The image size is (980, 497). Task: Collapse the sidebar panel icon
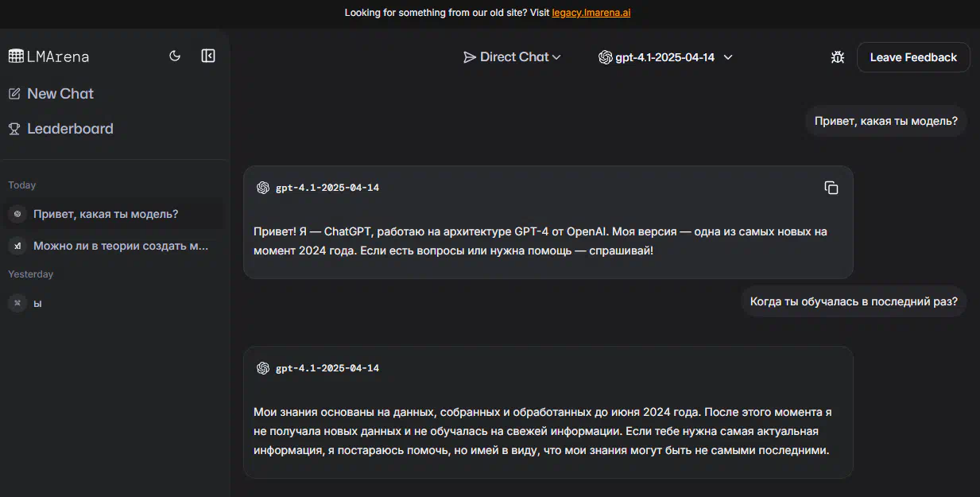(x=208, y=56)
